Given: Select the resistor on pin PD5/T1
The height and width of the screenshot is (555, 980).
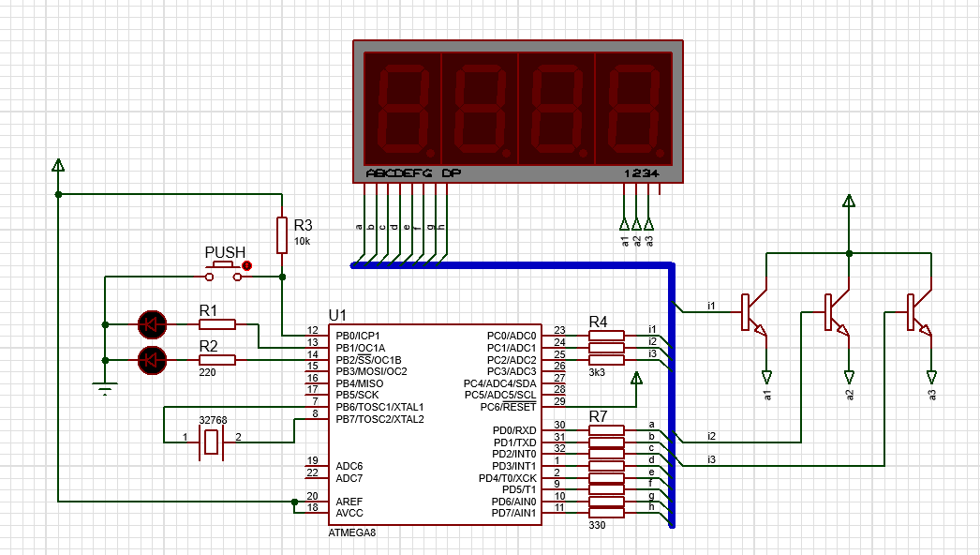Looking at the screenshot, I should 606,489.
